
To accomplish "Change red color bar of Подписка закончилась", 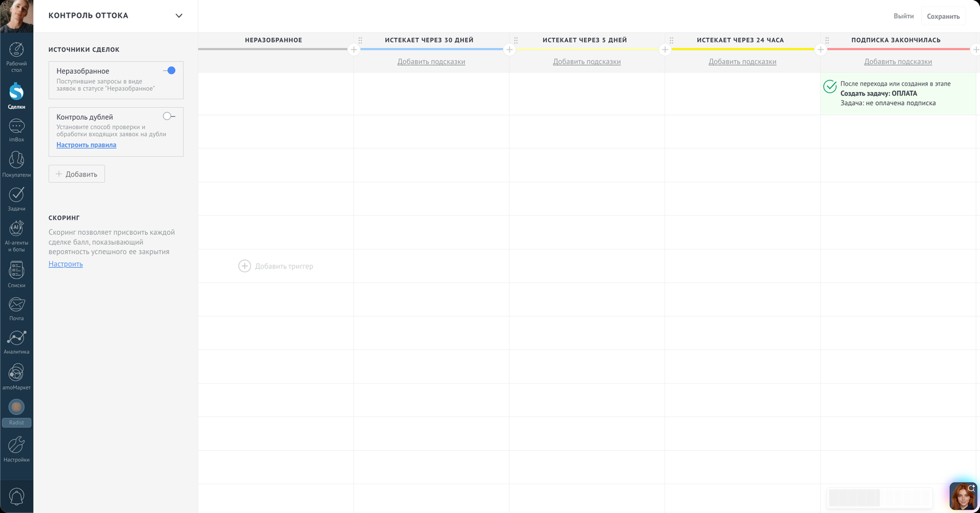I will click(898, 49).
